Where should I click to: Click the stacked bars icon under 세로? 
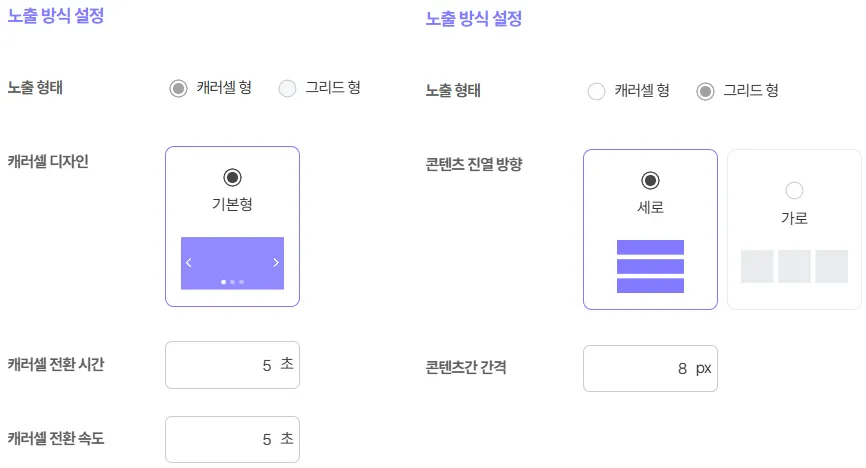650,266
